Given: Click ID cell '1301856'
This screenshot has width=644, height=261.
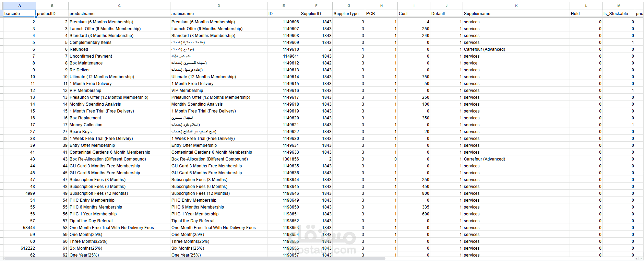Looking at the screenshot, I should point(284,159).
